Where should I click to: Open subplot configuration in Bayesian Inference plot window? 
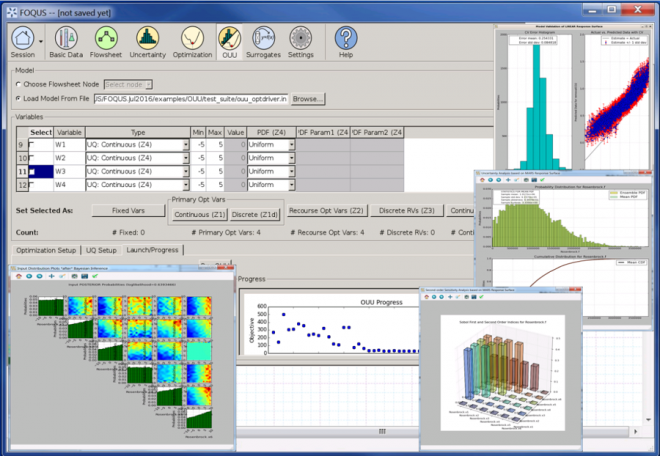(x=75, y=276)
